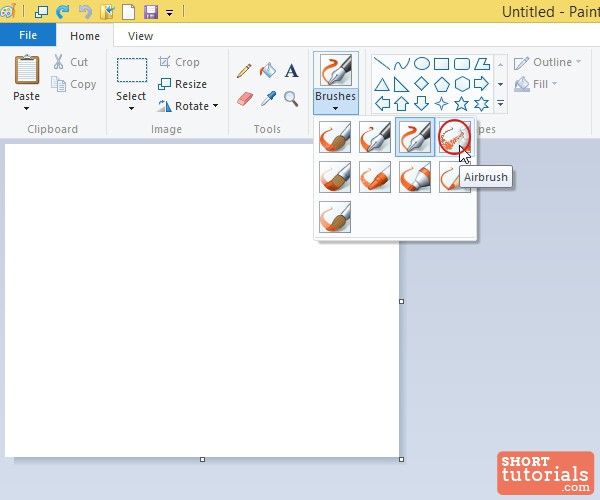Viewport: 600px width, 500px height.
Task: Switch to the View tab
Action: point(140,36)
